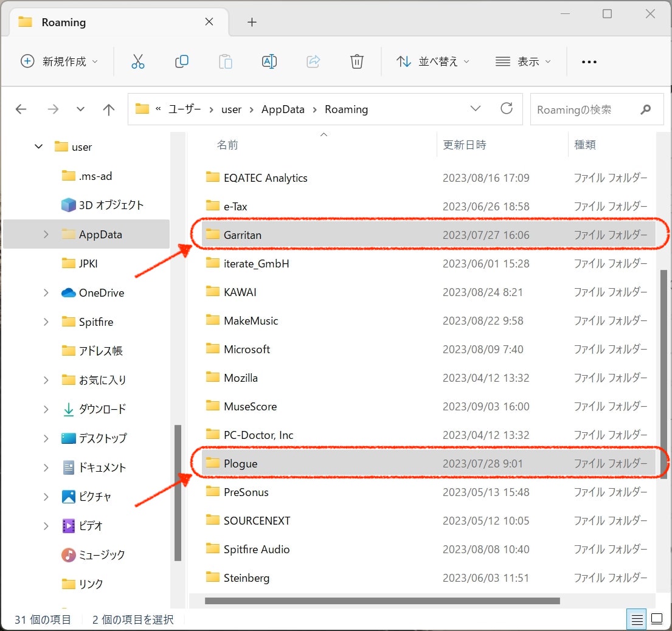This screenshot has height=631, width=672.
Task: Click the file list vertical scrollbar
Action: 663,374
